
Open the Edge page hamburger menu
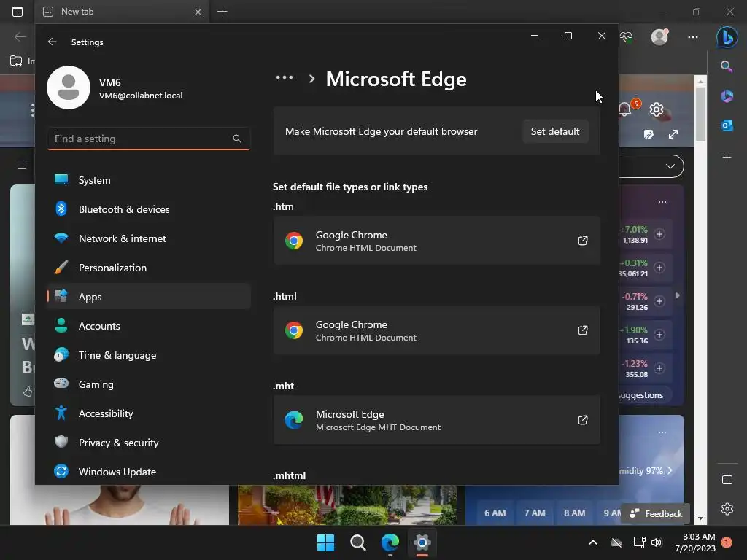(21, 166)
